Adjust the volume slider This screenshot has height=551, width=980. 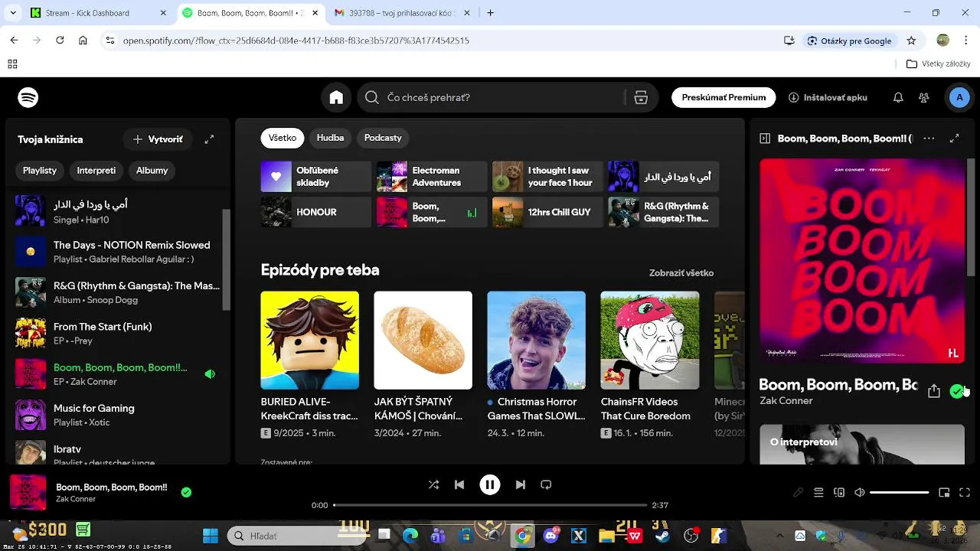(x=899, y=493)
